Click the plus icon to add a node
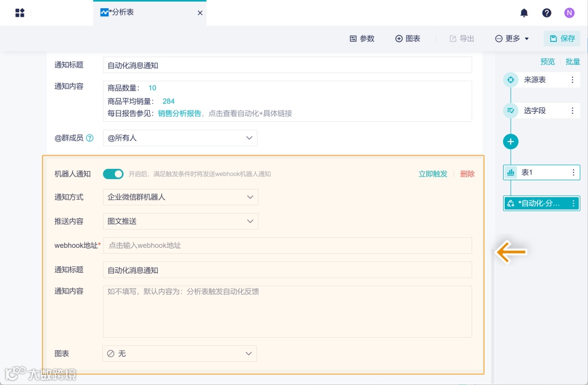 (511, 142)
